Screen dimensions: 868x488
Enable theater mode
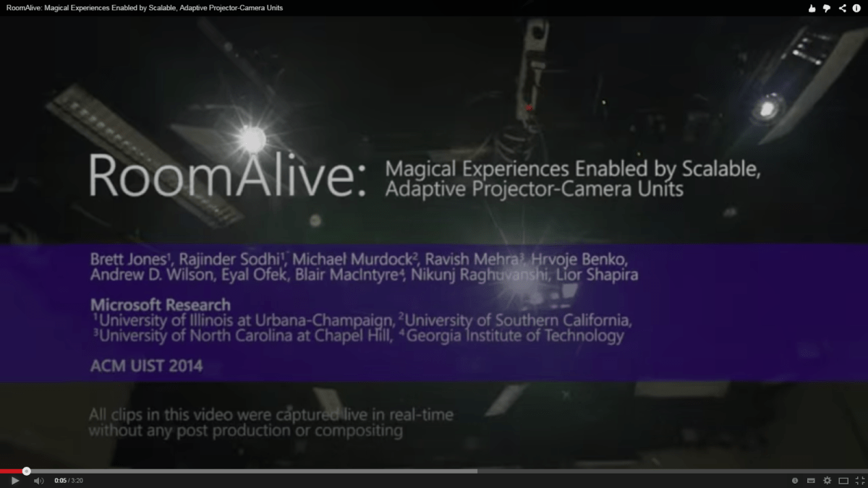843,480
